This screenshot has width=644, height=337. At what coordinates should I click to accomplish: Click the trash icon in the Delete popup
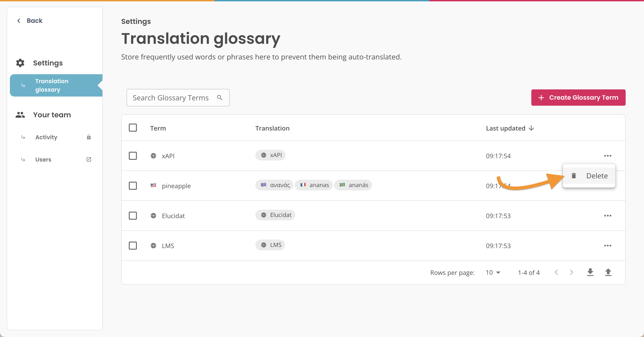point(574,175)
